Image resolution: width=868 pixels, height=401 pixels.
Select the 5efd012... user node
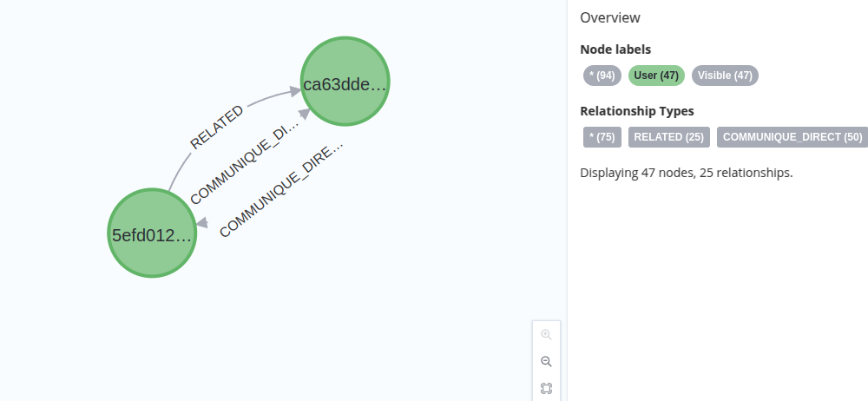[152, 233]
